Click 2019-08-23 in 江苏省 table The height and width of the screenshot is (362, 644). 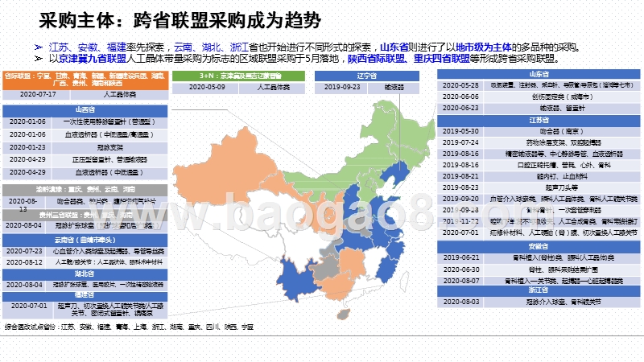(460, 187)
